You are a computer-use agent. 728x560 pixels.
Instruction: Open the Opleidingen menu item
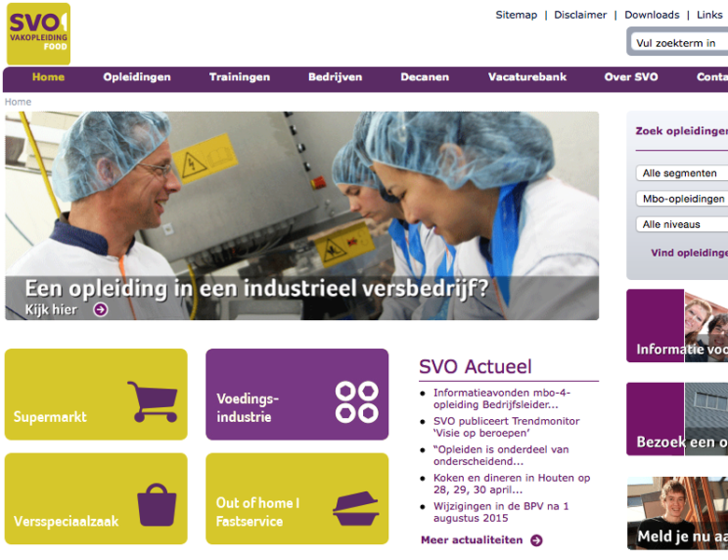[137, 77]
